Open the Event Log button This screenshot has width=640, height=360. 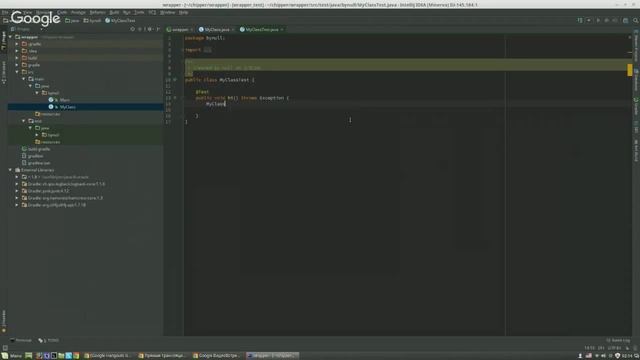pyautogui.click(x=618, y=340)
